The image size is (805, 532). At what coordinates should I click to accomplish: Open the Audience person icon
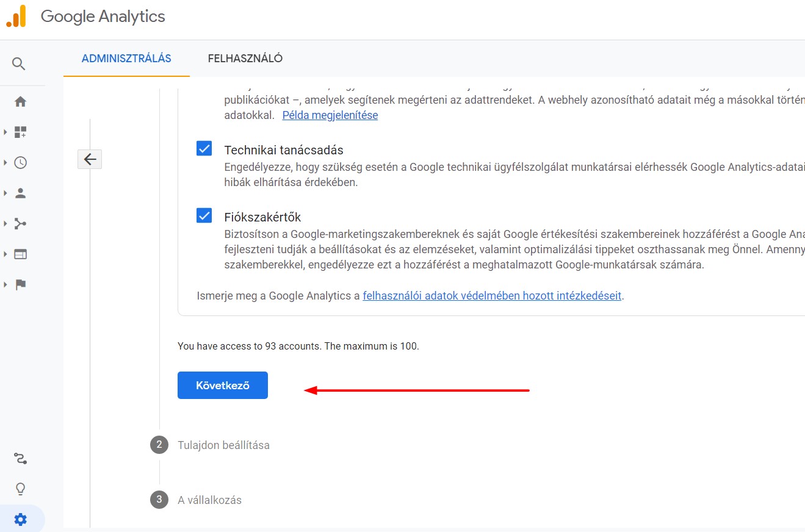tap(20, 193)
